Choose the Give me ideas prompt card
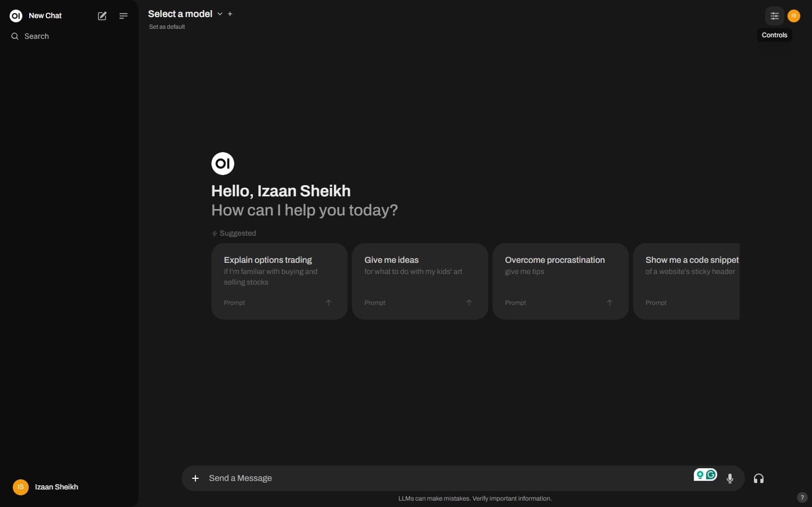The height and width of the screenshot is (507, 812). click(420, 281)
